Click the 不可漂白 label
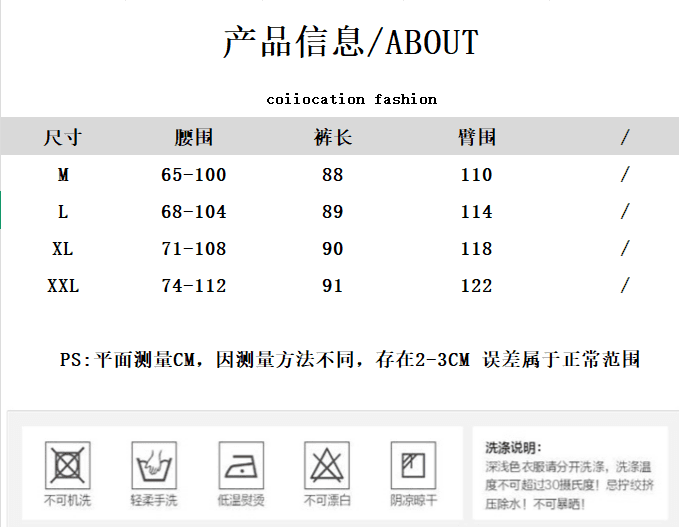Screen dimensions: 679x527 coord(327,501)
